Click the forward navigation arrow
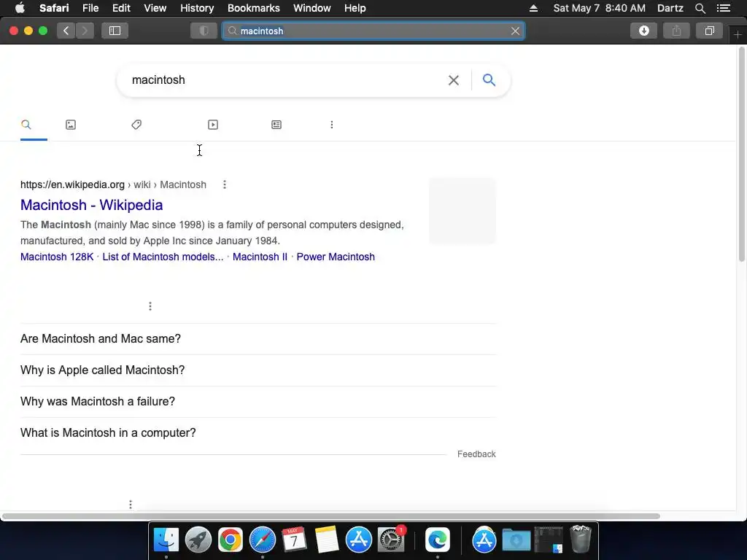The image size is (747, 560). point(85,31)
